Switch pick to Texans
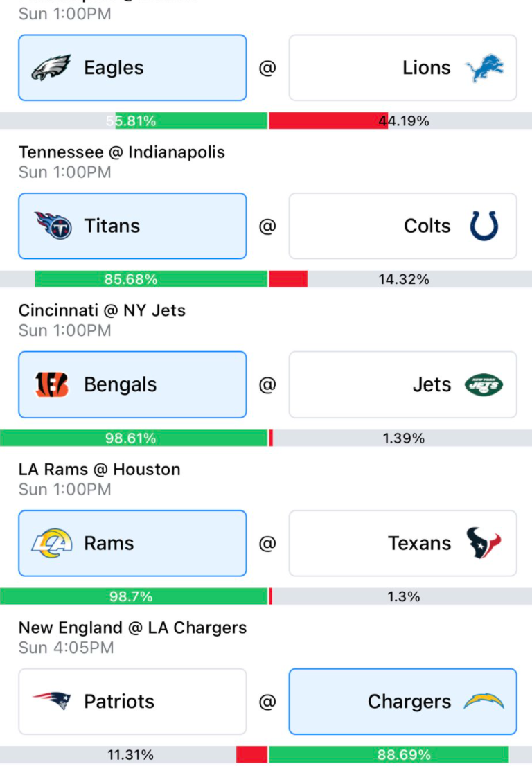The image size is (532, 773). (x=403, y=543)
